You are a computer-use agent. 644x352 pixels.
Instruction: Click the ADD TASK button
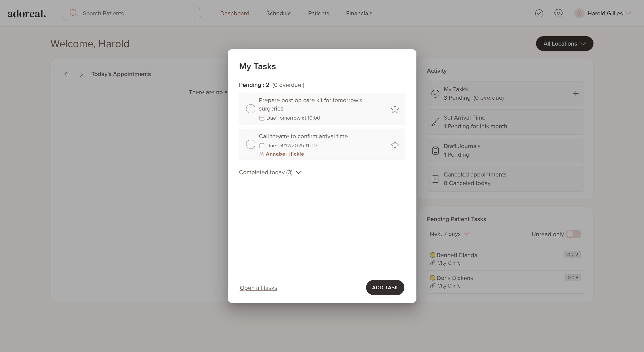pyautogui.click(x=385, y=288)
